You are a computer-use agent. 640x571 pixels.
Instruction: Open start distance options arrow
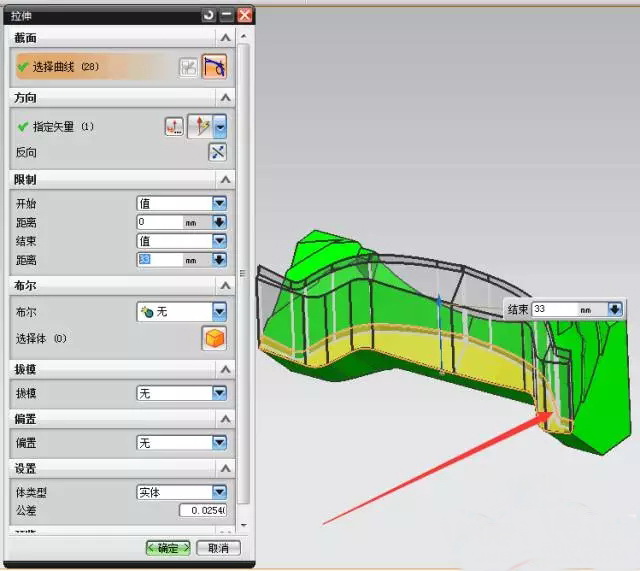click(219, 222)
